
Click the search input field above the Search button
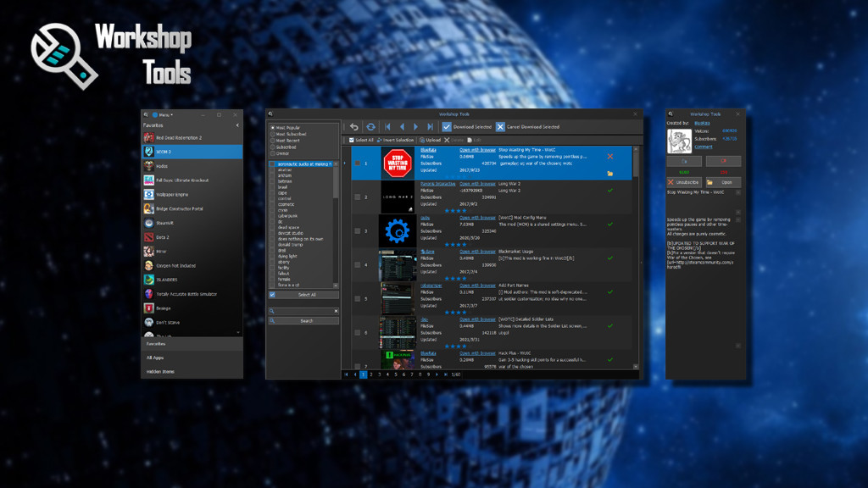[305, 310]
